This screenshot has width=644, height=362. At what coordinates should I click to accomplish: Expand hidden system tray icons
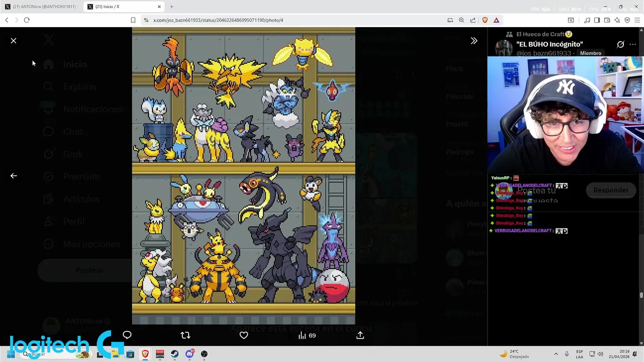556,354
